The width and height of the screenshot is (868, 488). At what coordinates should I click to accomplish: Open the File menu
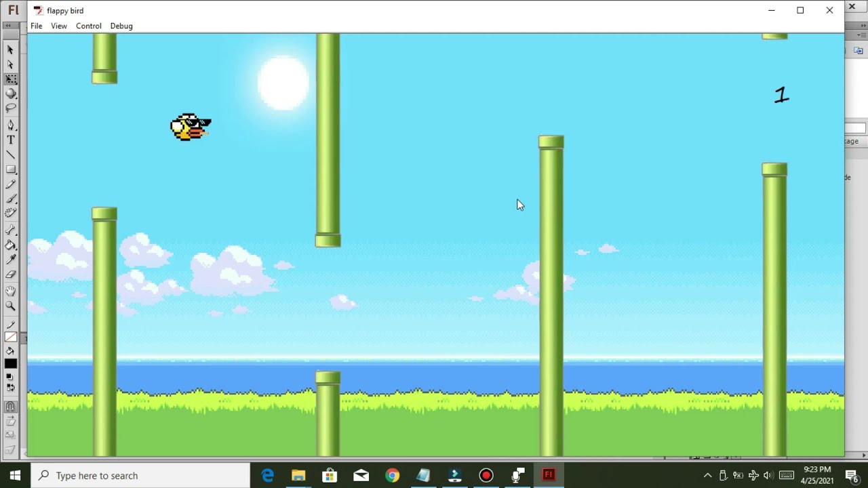click(x=37, y=26)
